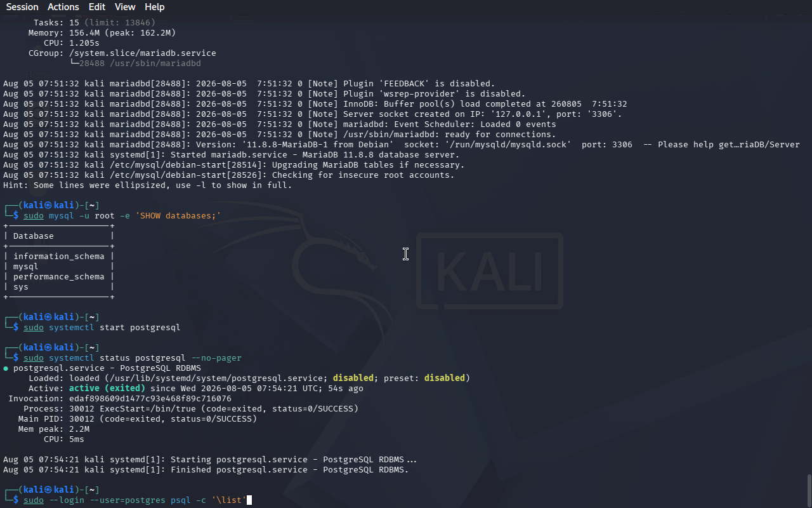Screen dimensions: 812x508
Task: Click 'postgresql.service - PostgreSQL RDBMS' heading line
Action: 102,368
